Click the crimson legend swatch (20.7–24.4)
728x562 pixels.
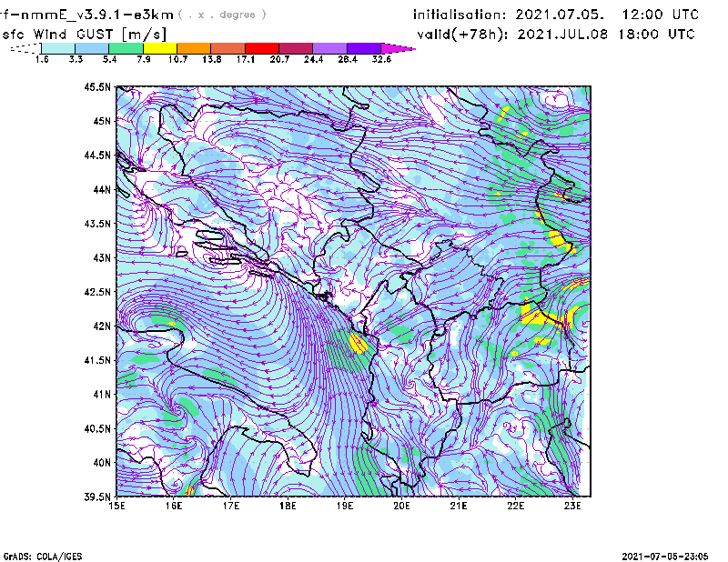(296, 48)
